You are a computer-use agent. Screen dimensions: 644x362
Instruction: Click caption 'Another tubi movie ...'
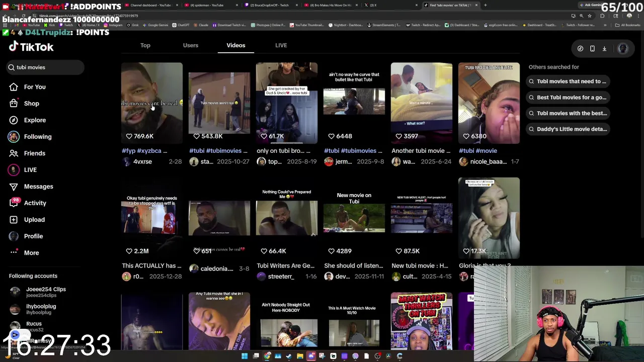[421, 151]
